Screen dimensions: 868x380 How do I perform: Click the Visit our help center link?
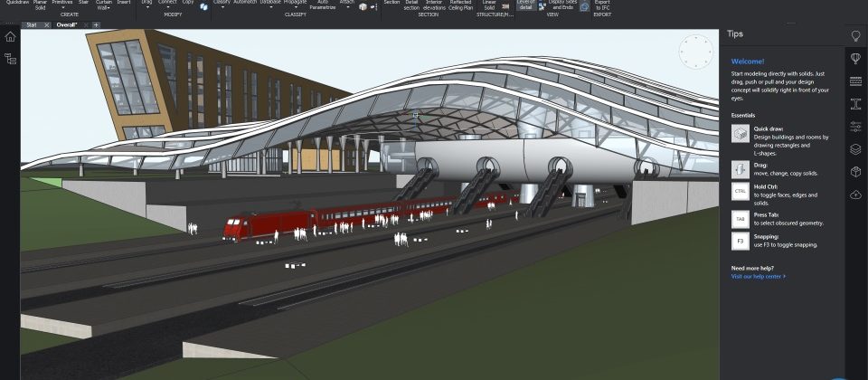point(761,276)
